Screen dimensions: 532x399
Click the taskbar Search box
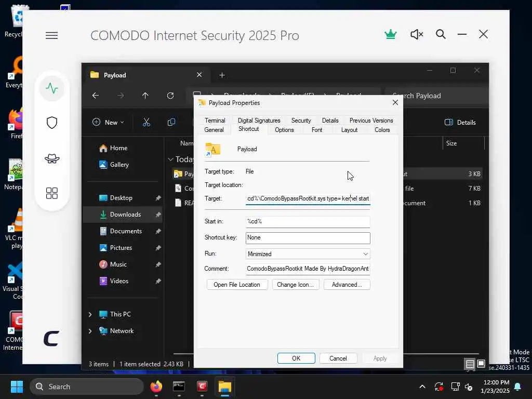(x=87, y=387)
